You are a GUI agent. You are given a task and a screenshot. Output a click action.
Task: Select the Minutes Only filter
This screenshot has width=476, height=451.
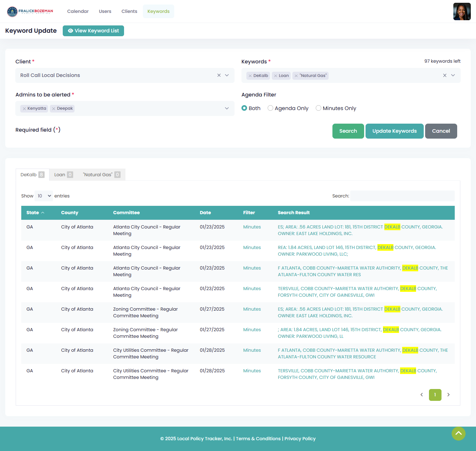[x=318, y=108]
